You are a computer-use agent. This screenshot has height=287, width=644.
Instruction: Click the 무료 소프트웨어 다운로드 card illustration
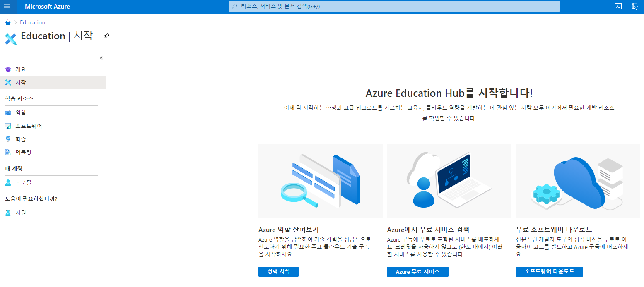pos(578,181)
